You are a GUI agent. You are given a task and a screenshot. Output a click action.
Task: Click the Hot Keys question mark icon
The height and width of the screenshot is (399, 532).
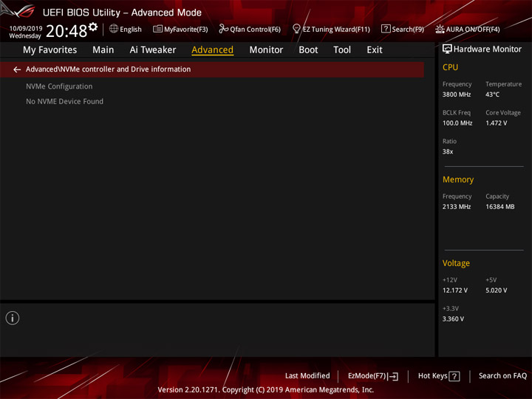pyautogui.click(x=454, y=376)
